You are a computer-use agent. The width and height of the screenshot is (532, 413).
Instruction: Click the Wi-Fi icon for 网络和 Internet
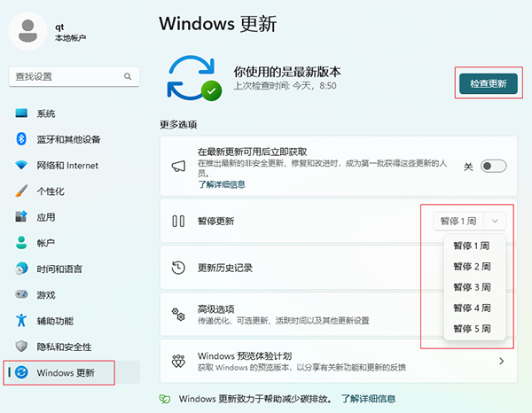coord(21,165)
